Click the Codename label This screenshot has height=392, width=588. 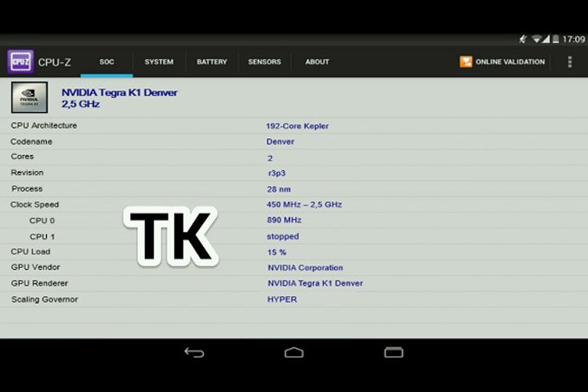click(x=31, y=142)
